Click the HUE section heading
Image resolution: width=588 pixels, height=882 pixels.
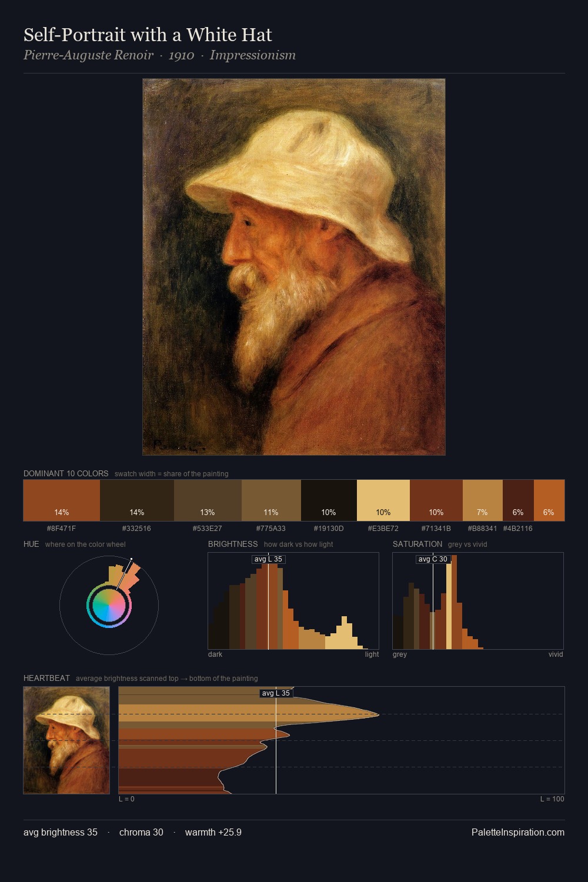click(31, 544)
